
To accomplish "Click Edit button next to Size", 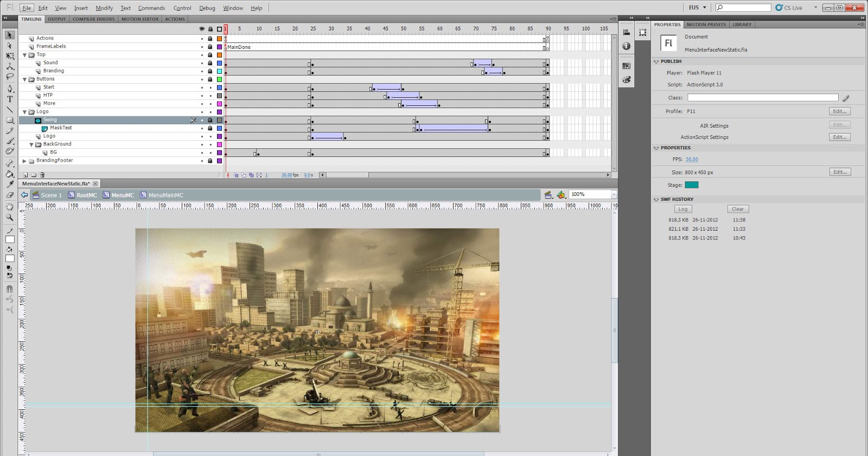I will click(839, 172).
